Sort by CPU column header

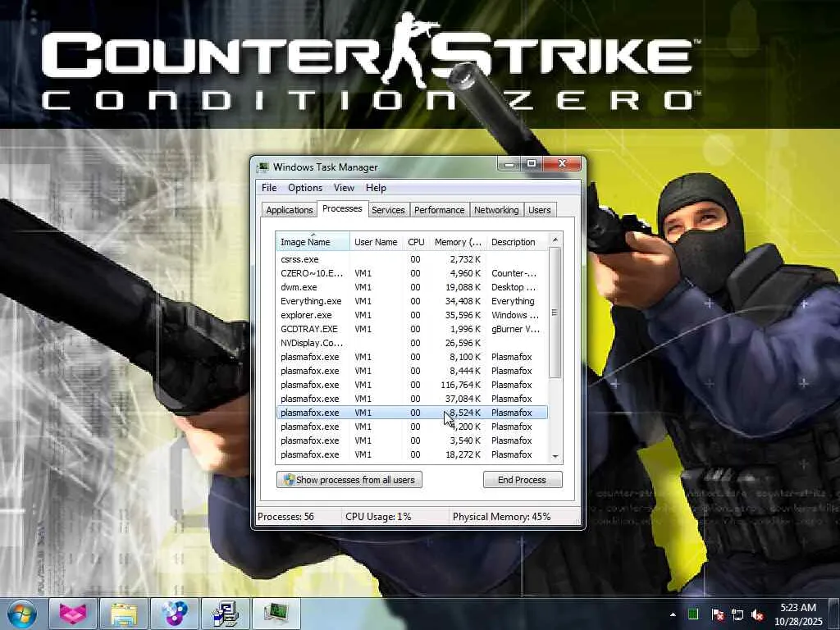pyautogui.click(x=416, y=242)
